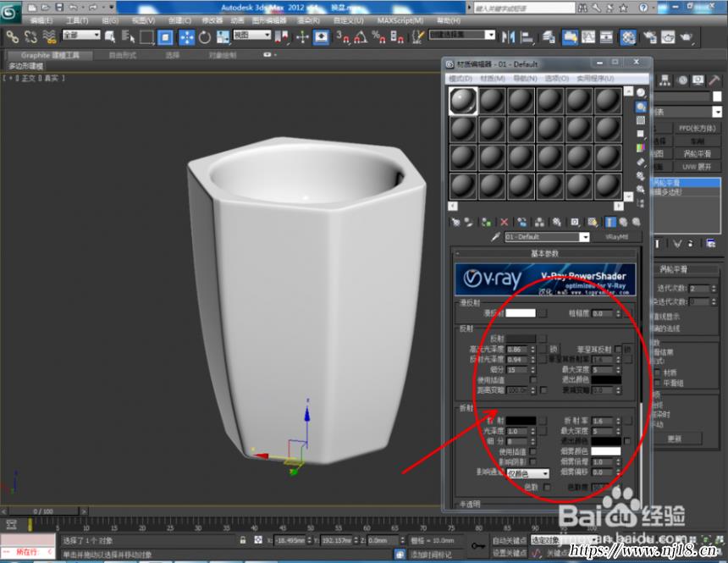Screen dimensions: 728x563
Task: Open Render Setup from main toolbar
Action: point(649,37)
